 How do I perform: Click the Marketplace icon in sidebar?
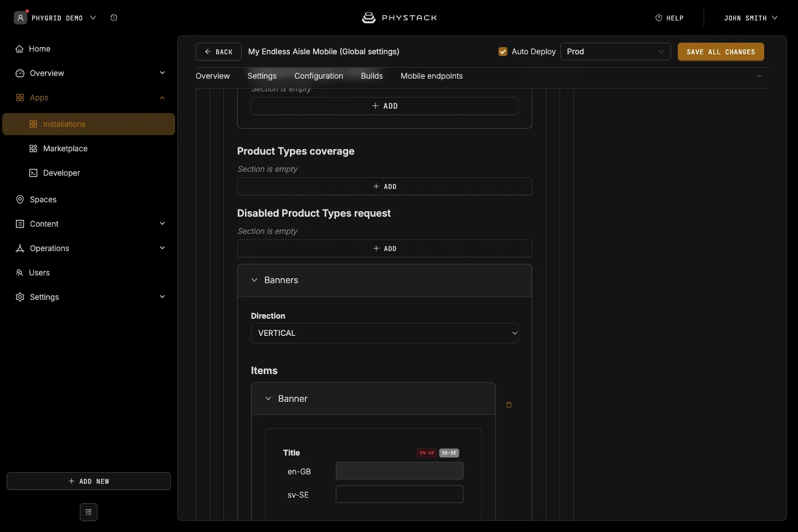coord(33,149)
